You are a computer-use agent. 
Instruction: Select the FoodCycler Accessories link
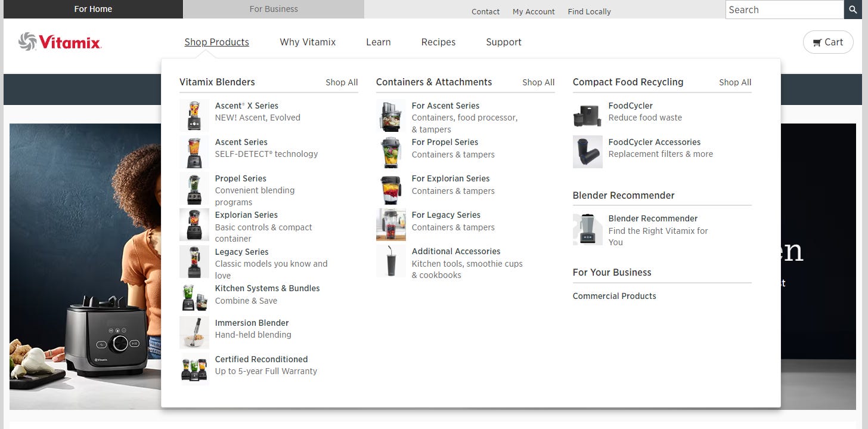point(655,142)
